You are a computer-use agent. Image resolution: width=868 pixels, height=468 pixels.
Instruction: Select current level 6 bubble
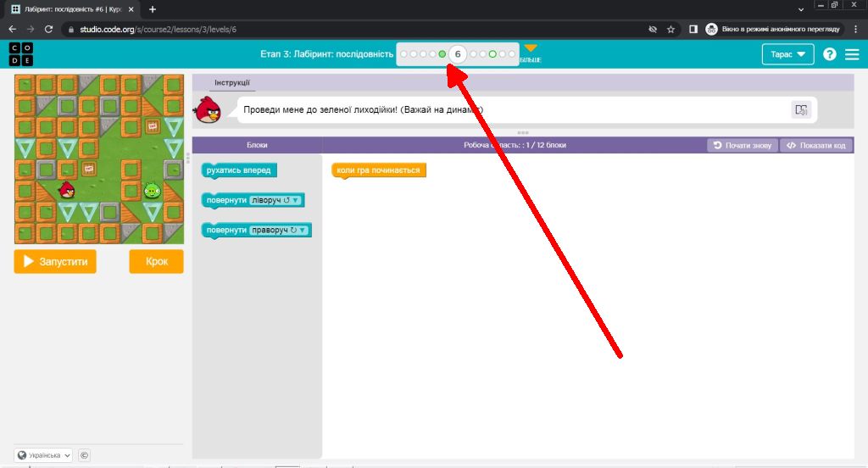click(457, 54)
